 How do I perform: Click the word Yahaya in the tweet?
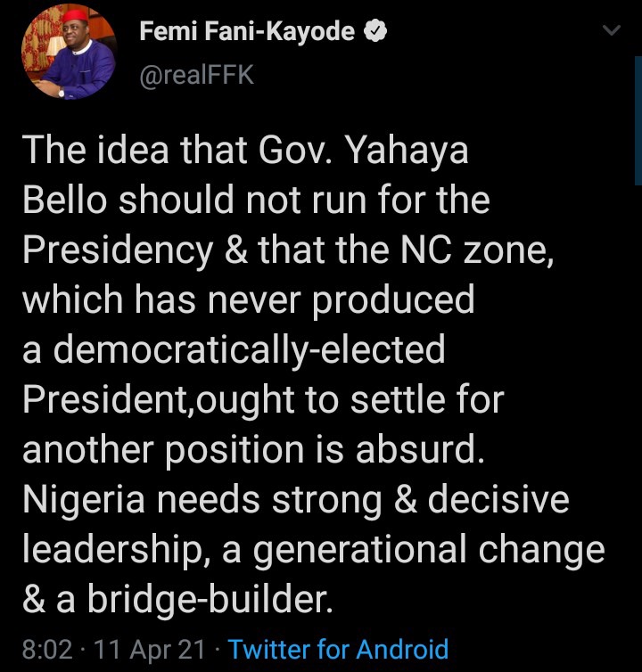click(x=407, y=151)
